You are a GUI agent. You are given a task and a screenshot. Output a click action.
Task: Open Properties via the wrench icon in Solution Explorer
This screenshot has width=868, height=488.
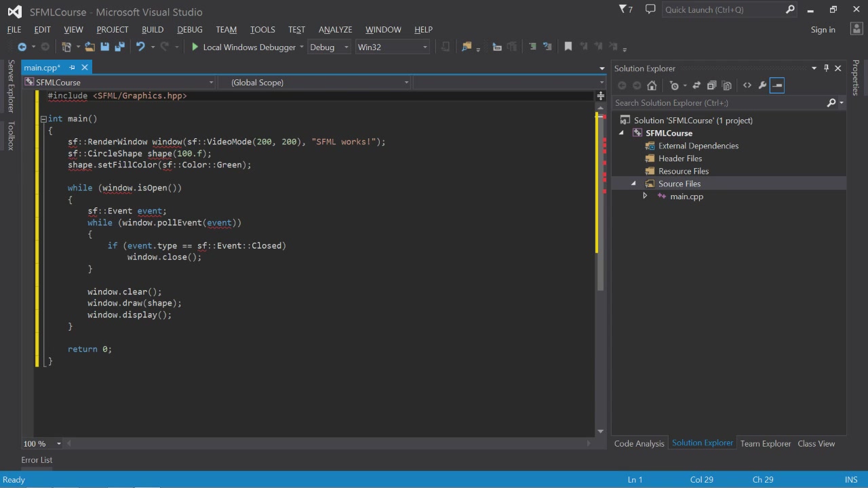coord(762,85)
